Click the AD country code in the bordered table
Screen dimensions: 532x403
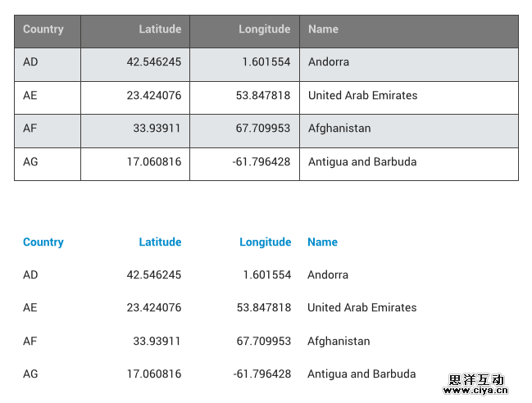pos(30,62)
